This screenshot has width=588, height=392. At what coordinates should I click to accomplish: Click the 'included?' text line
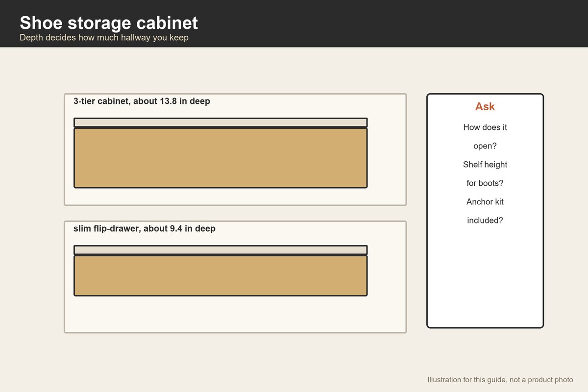[485, 220]
